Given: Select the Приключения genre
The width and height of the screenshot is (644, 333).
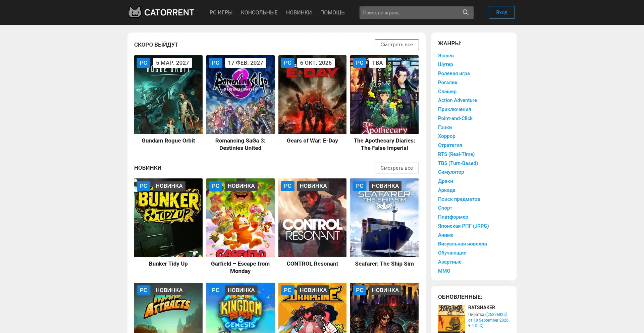Looking at the screenshot, I should point(454,109).
